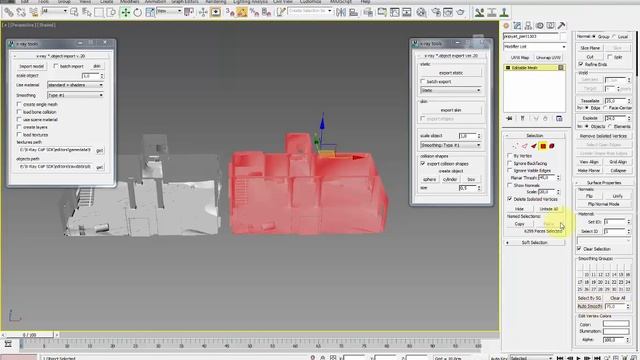Viewport: 640px width, 360px height.
Task: Click the Bind to Space Warp icon
Action: click(33, 12)
